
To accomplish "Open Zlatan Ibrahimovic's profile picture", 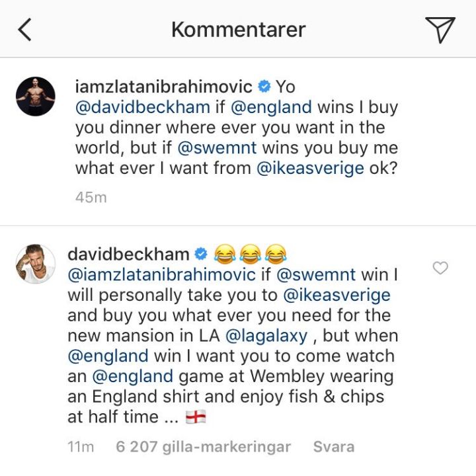I will [x=36, y=97].
